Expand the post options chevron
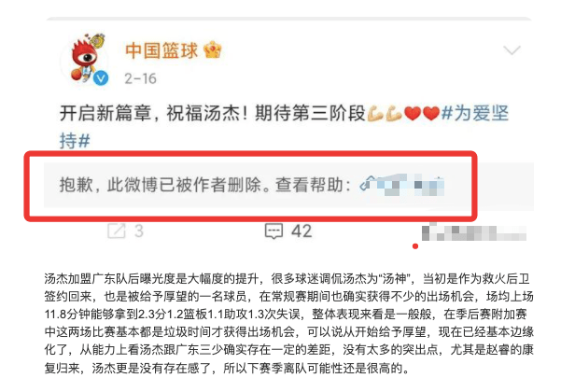The image size is (561, 392). pyautogui.click(x=512, y=50)
